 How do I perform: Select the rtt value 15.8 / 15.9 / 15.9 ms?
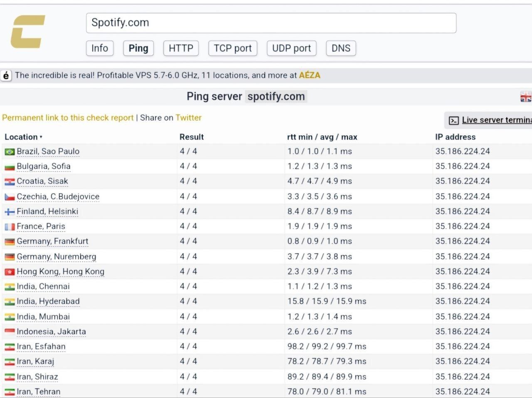click(327, 302)
